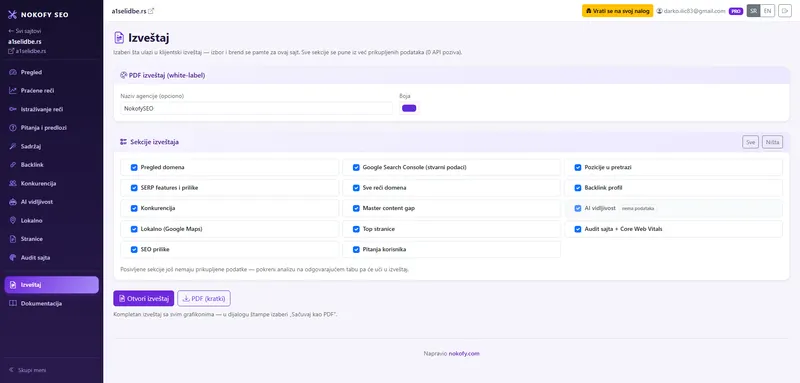
Task: Uncheck the Konkurencija section checkbox
Action: point(134,208)
